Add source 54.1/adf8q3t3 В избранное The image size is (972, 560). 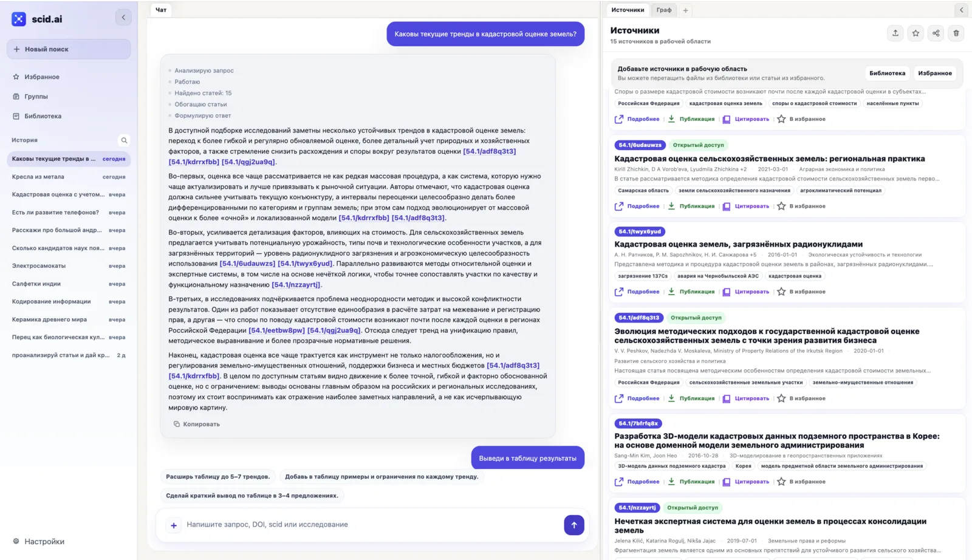click(x=801, y=399)
